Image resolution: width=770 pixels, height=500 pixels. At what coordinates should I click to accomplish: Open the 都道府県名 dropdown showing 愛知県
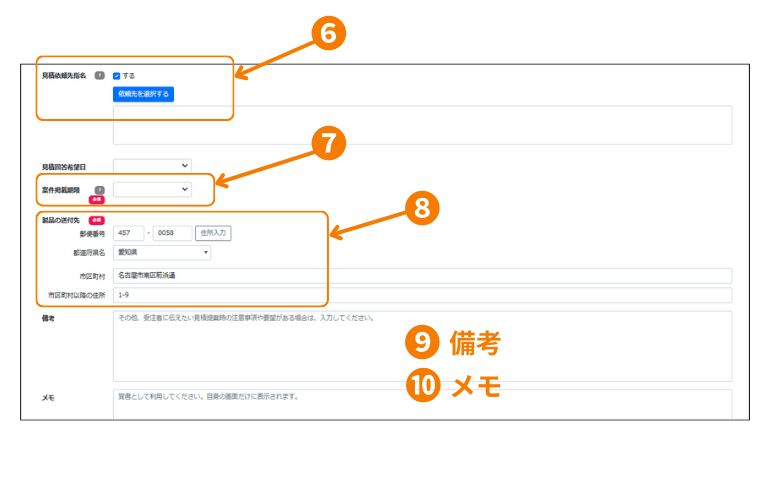pos(162,253)
